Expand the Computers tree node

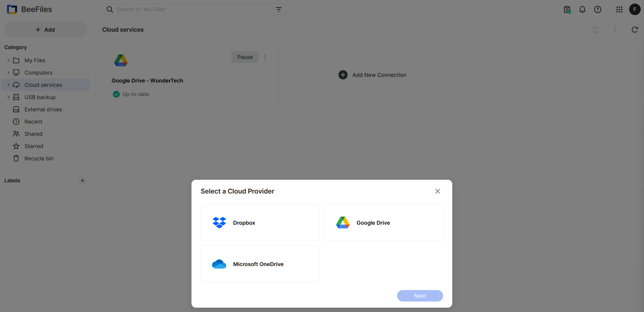click(8, 72)
